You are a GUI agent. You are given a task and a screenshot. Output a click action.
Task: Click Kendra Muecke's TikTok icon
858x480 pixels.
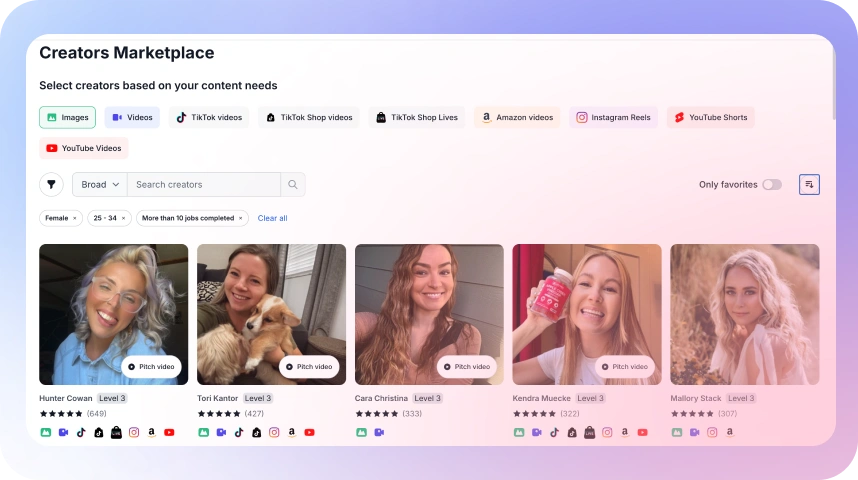tap(554, 433)
